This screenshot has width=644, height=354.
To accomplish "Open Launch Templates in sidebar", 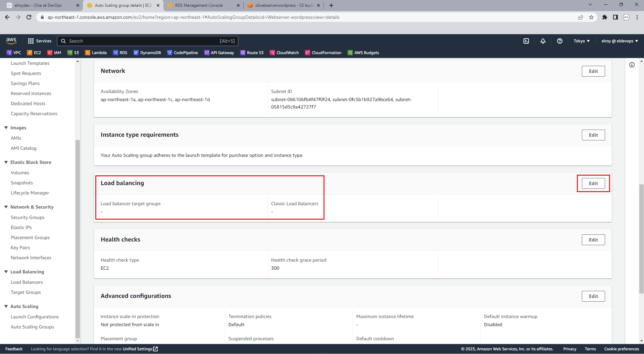I will coord(30,63).
